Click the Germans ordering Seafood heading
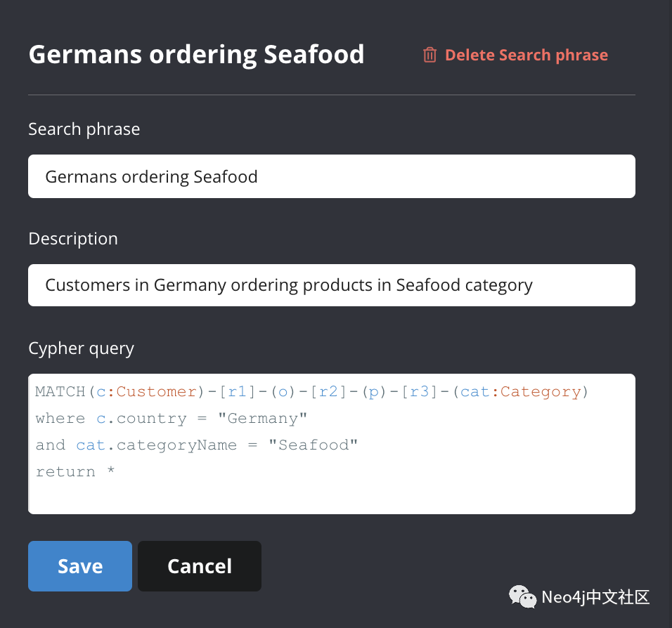Viewport: 672px width, 628px height. [x=196, y=55]
